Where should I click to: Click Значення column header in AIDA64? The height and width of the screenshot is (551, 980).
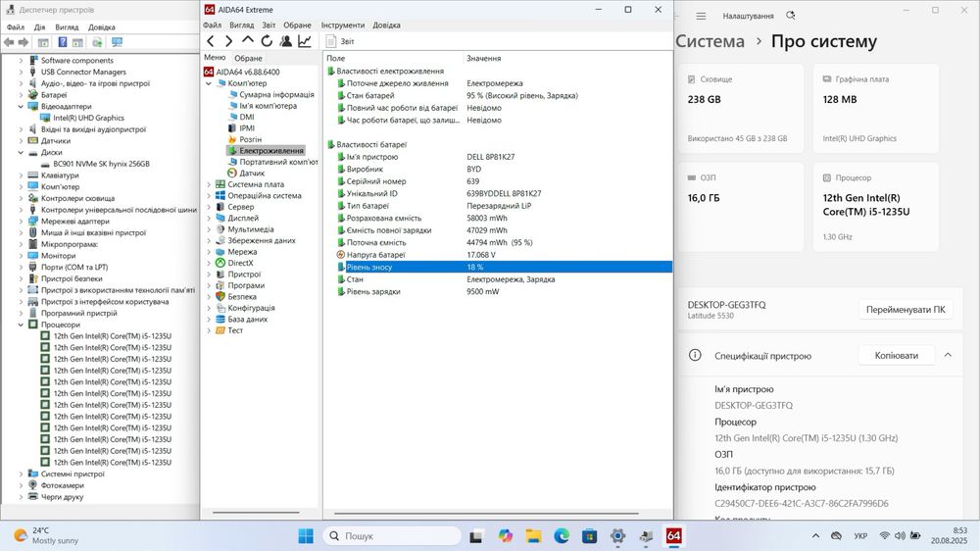[484, 58]
